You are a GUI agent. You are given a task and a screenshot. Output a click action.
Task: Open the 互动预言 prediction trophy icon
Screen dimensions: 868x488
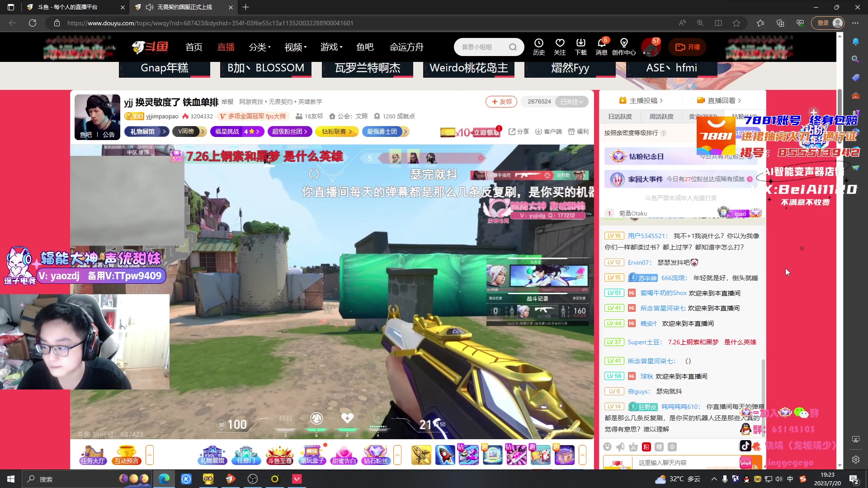(x=127, y=455)
